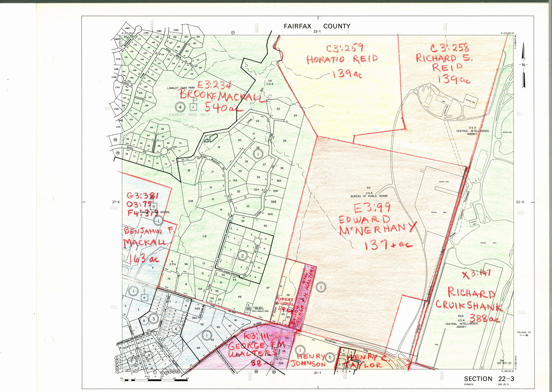Screen dimensions: 552x392
Task: Click parcel label 56B
Action: [197, 309]
